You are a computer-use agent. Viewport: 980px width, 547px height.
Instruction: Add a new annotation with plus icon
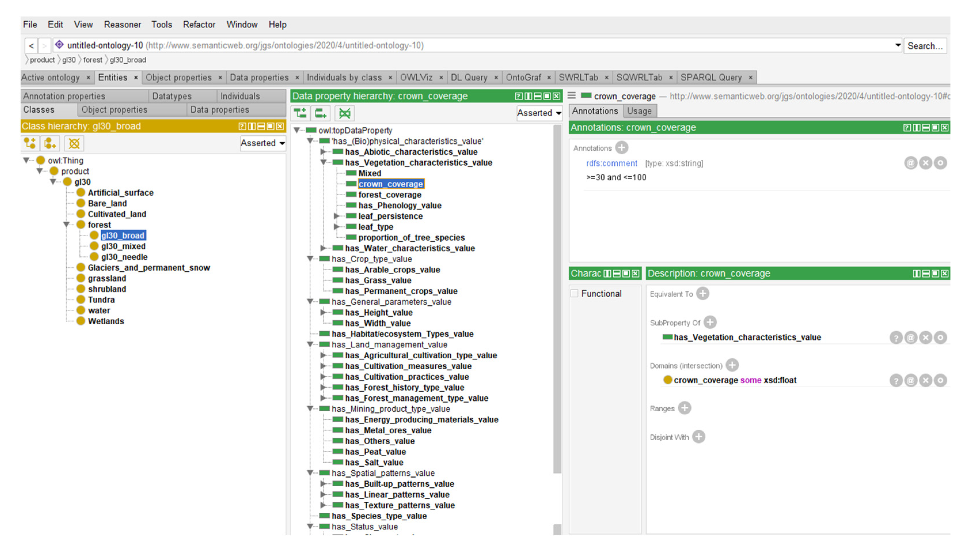(622, 148)
